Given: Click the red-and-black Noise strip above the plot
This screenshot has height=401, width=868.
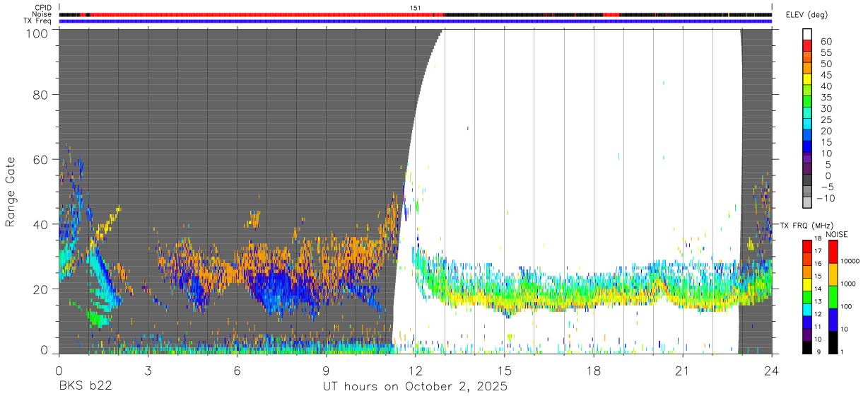Looking at the screenshot, I should coord(415,14).
